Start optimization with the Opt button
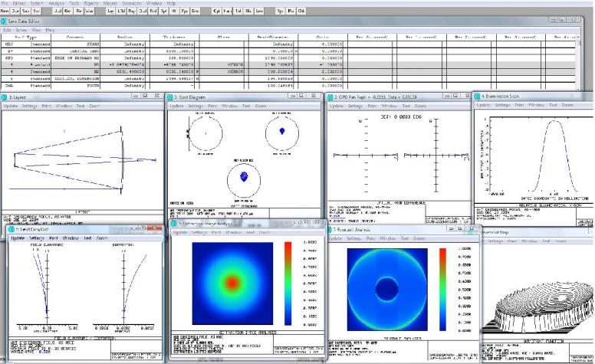Screen dimensions: 595x364 pyautogui.click(x=217, y=11)
